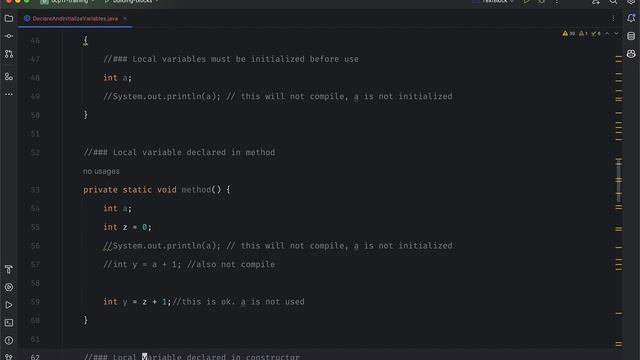
Task: Open editor tab options menu
Action: pyautogui.click(x=613, y=18)
